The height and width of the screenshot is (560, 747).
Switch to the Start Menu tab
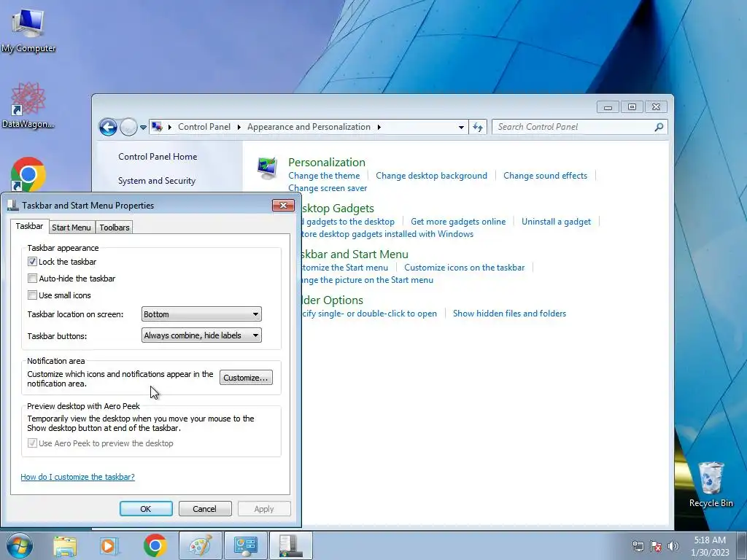point(71,227)
